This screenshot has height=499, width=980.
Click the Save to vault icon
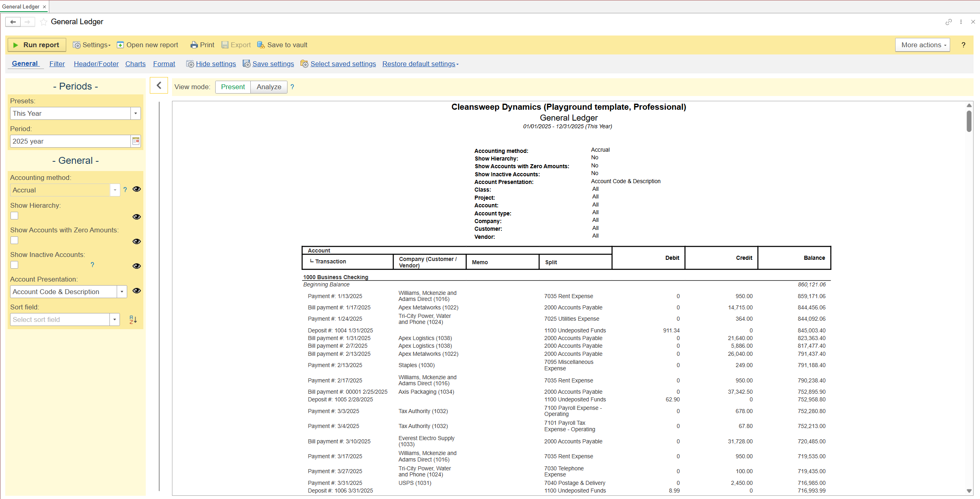pyautogui.click(x=261, y=45)
